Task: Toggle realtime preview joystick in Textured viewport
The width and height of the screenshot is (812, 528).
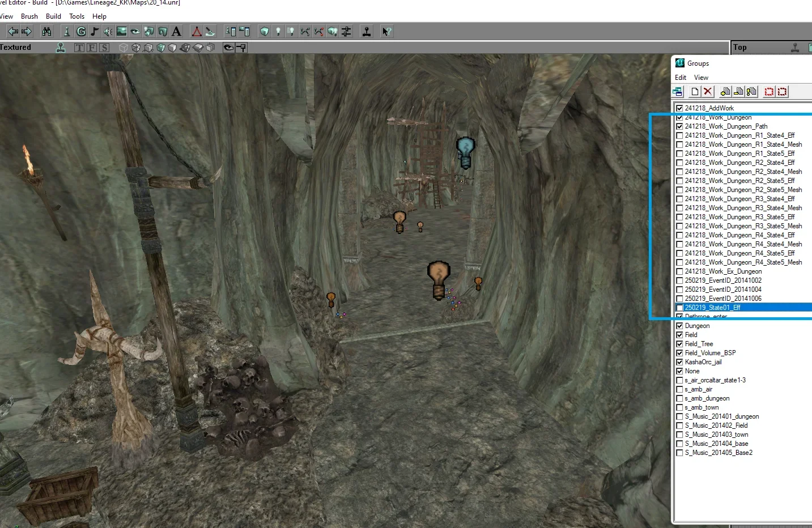Action: click(61, 48)
